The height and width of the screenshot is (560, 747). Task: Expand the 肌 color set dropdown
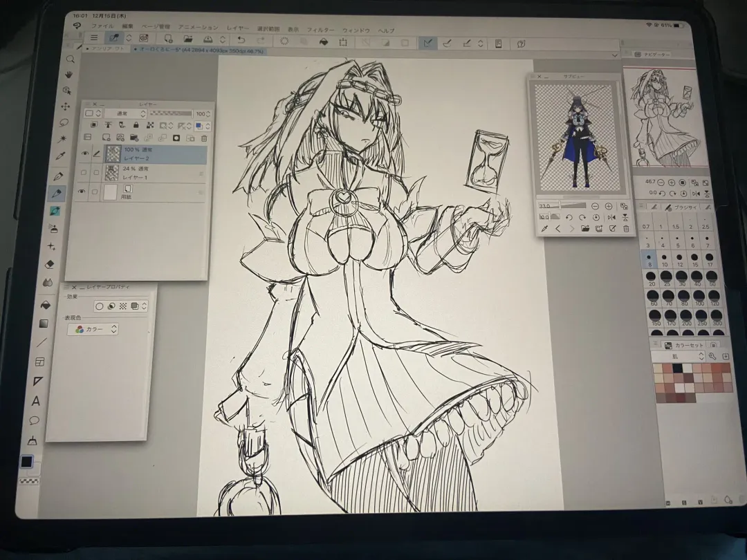681,356
